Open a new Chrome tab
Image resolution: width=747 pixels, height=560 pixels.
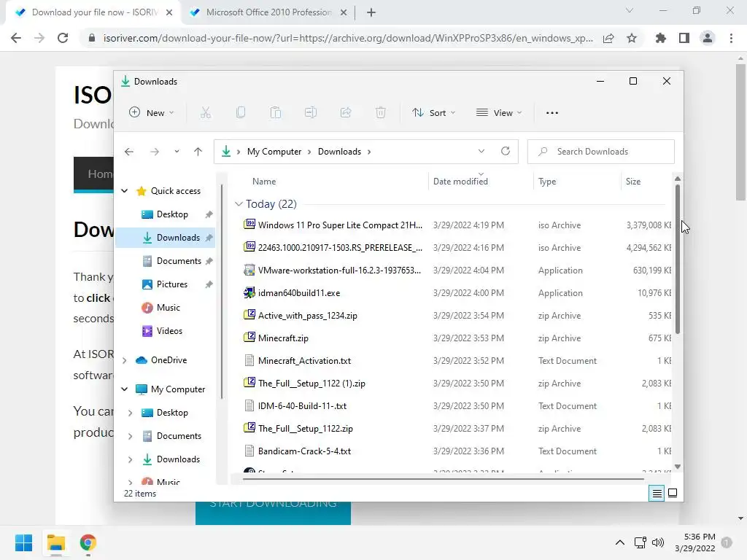click(x=371, y=13)
